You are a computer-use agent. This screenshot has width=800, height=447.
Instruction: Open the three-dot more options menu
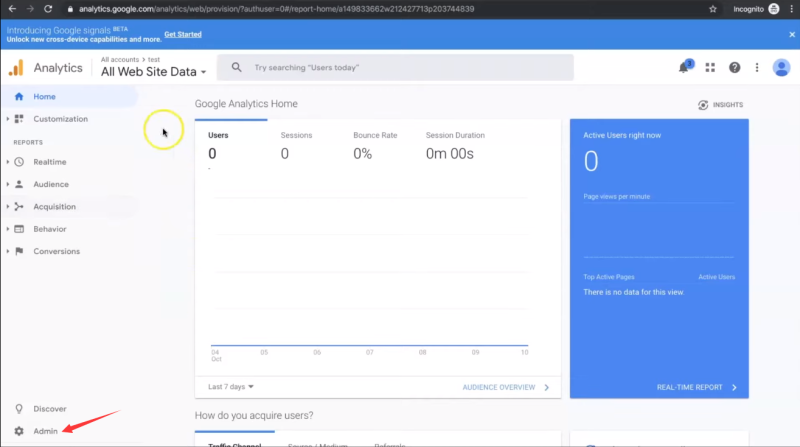point(757,68)
